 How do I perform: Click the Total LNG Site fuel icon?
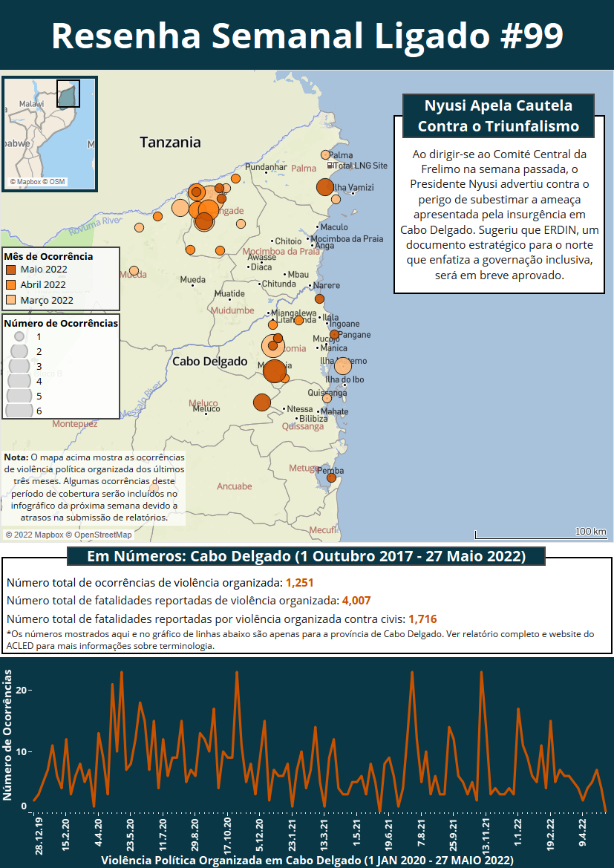[331, 165]
